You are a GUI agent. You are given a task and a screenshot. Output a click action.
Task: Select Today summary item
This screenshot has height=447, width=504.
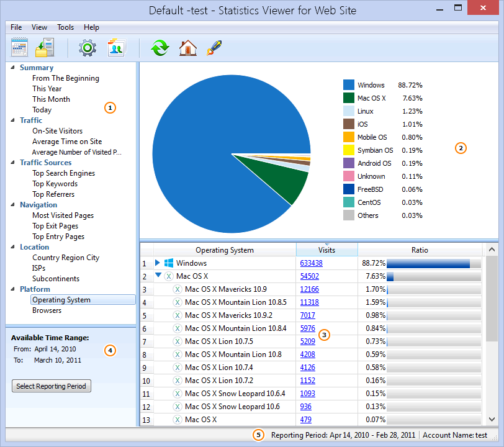point(42,110)
